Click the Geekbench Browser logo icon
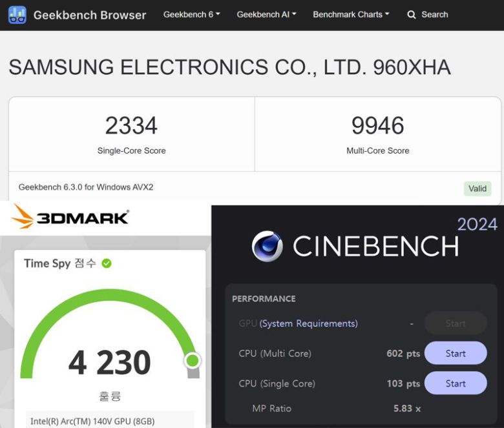 point(17,15)
